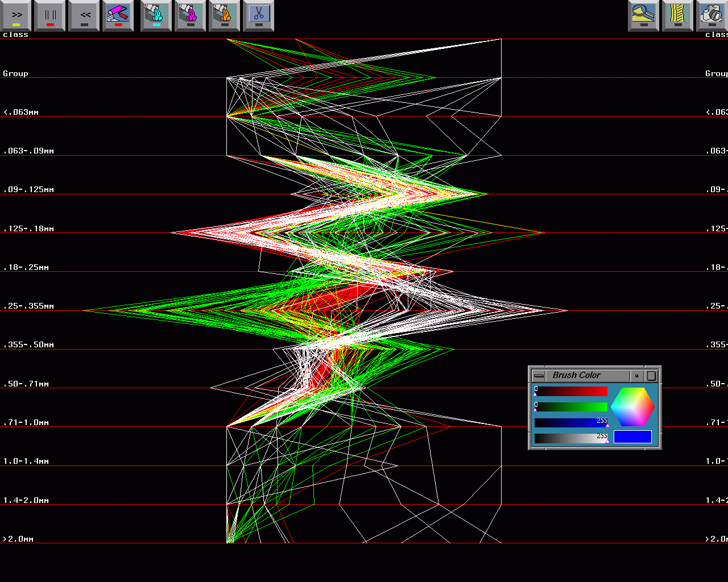
Task: Select the cyan glove paint tool
Action: [x=156, y=15]
